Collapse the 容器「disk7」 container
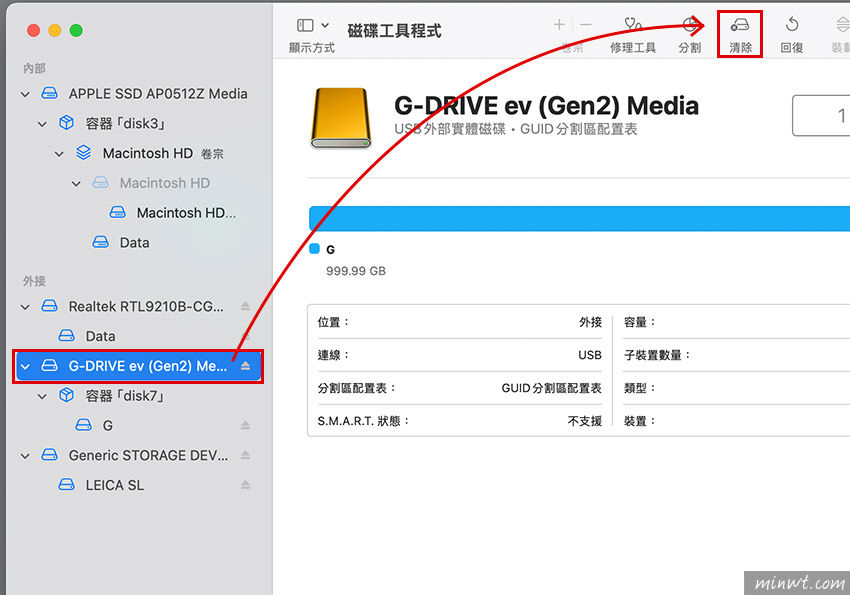850x595 pixels. (42, 396)
